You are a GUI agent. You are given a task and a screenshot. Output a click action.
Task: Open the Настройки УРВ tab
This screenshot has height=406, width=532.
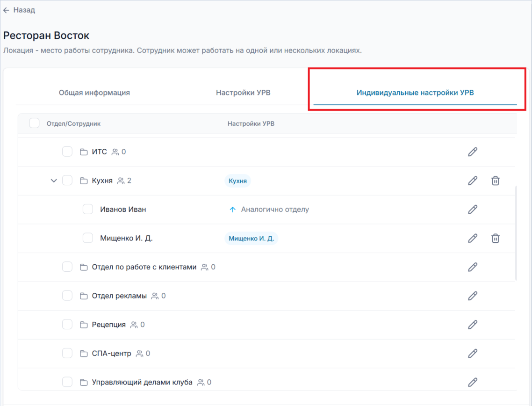pos(243,93)
